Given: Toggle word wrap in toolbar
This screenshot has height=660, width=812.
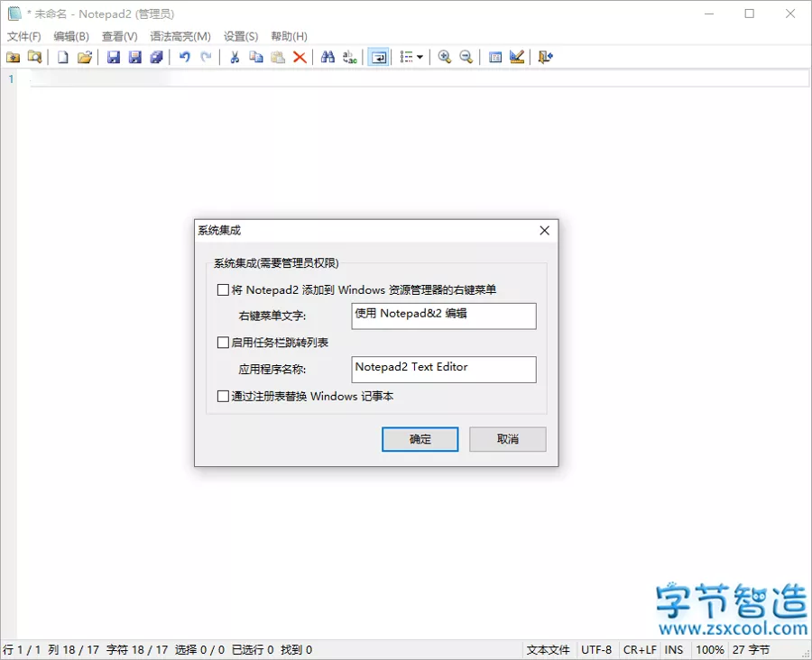Looking at the screenshot, I should point(378,57).
